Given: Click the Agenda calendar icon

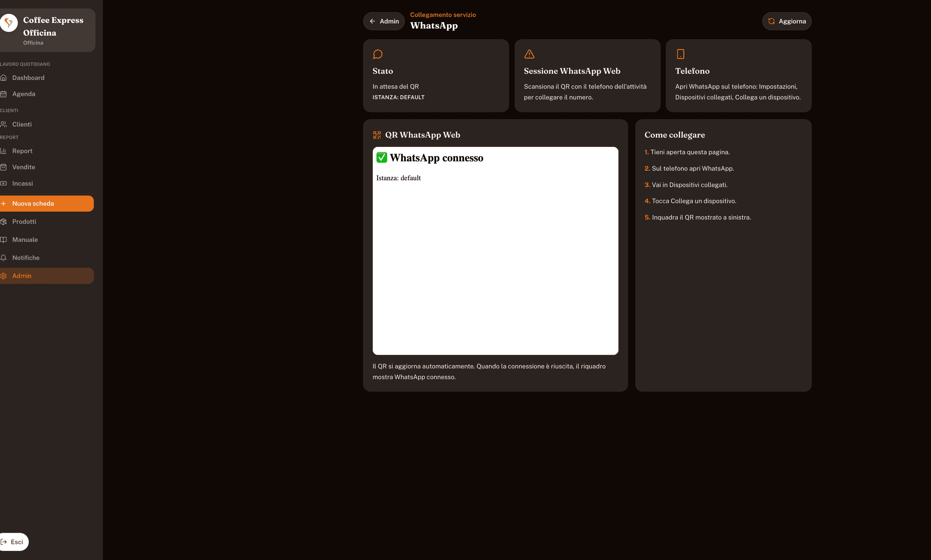Looking at the screenshot, I should pyautogui.click(x=3, y=94).
